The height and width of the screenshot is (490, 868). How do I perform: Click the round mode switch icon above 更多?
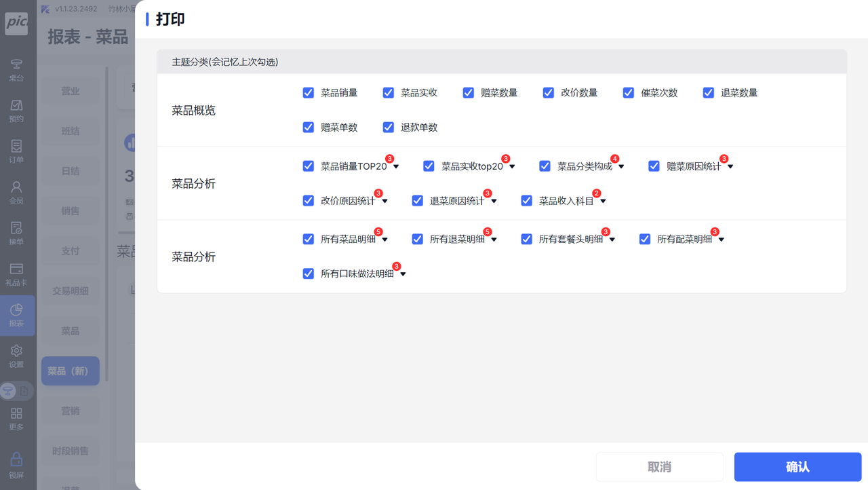16,390
